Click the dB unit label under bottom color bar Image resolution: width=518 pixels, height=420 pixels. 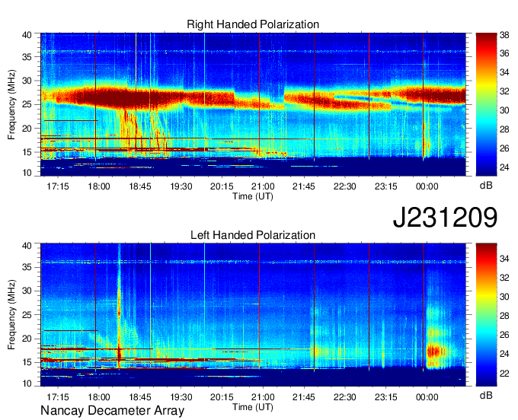point(486,395)
